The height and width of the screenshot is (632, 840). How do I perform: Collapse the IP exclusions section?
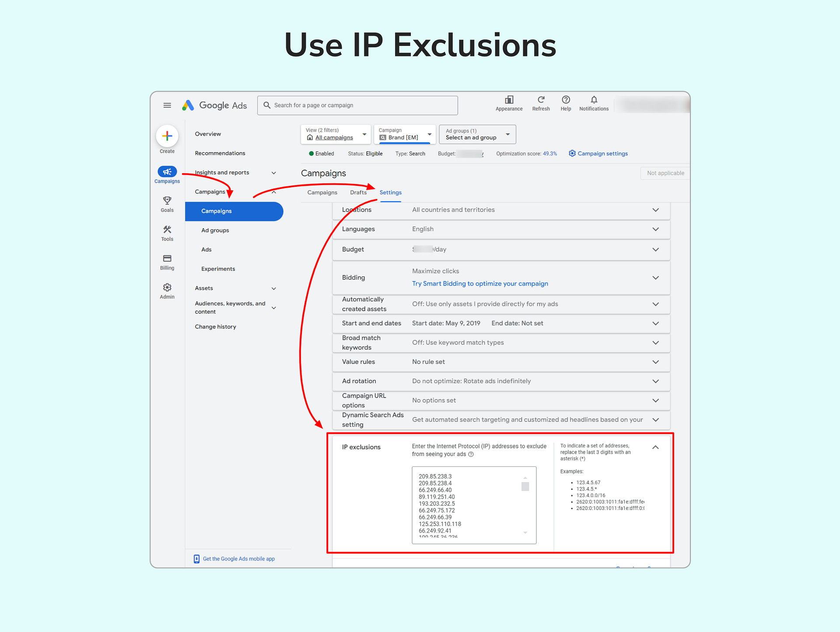coord(655,447)
